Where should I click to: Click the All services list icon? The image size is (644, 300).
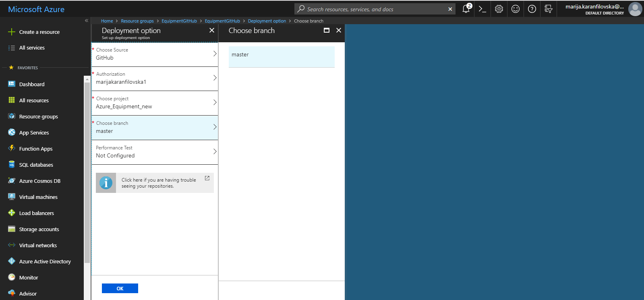pyautogui.click(x=12, y=48)
